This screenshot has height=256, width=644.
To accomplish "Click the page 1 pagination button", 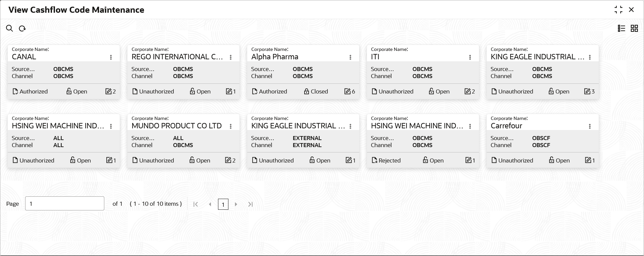I will pyautogui.click(x=223, y=204).
